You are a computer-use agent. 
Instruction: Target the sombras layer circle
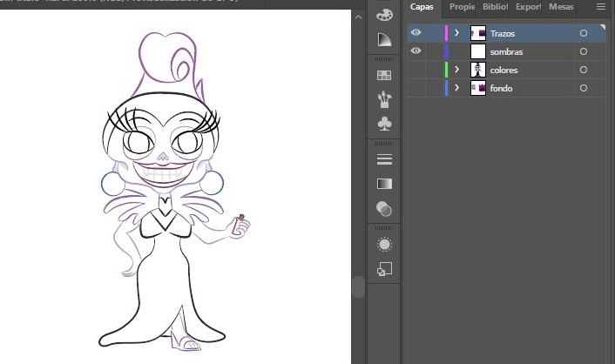(584, 51)
